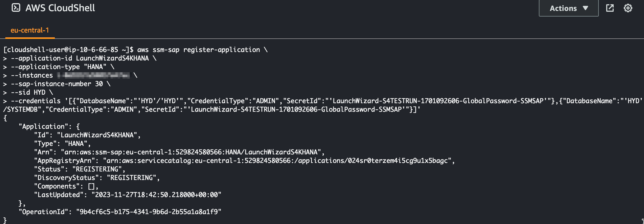
Task: Click the --application-id LaunchWizardS4KHANA line
Action: [80, 58]
